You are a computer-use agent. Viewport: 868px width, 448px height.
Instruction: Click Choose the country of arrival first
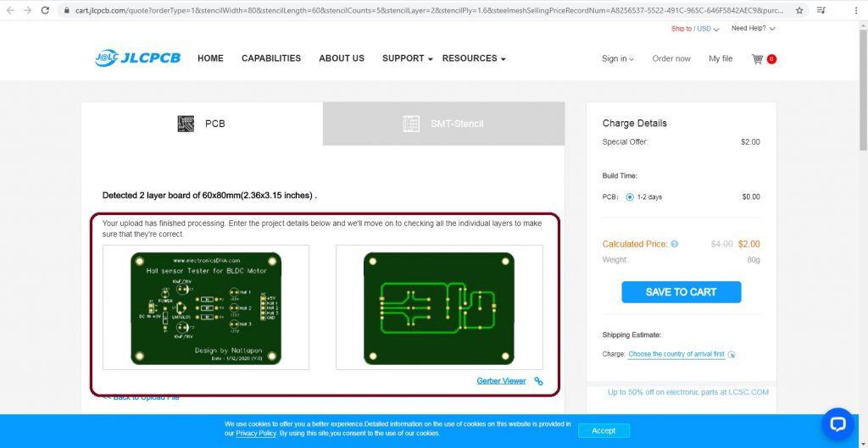(676, 354)
